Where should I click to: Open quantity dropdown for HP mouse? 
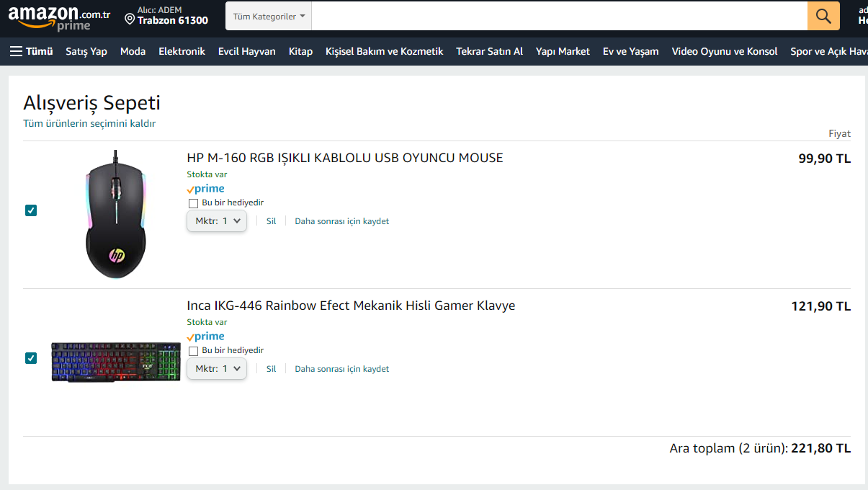pyautogui.click(x=217, y=221)
